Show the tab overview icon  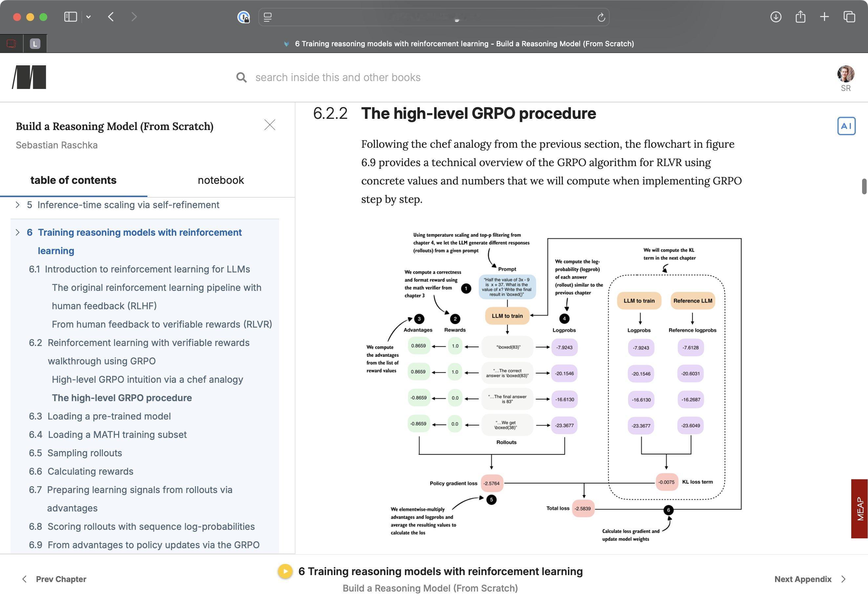coord(849,17)
